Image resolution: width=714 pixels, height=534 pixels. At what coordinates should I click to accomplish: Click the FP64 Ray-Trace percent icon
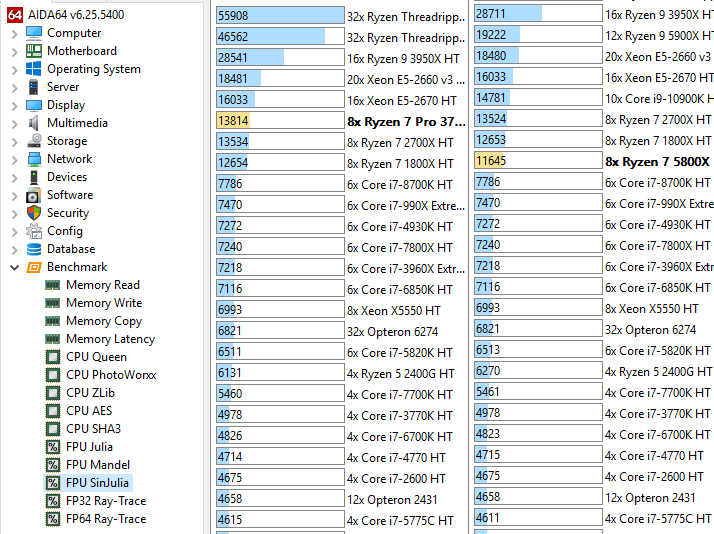tap(53, 519)
